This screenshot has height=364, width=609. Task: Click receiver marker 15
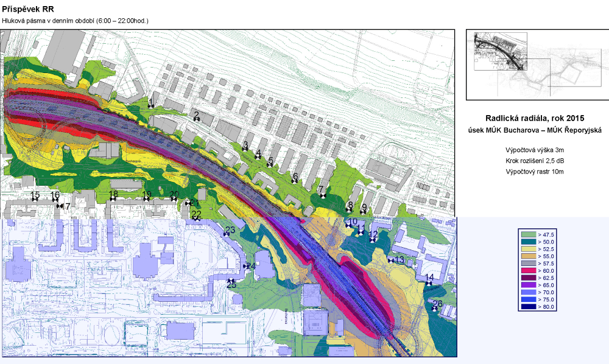(x=35, y=200)
